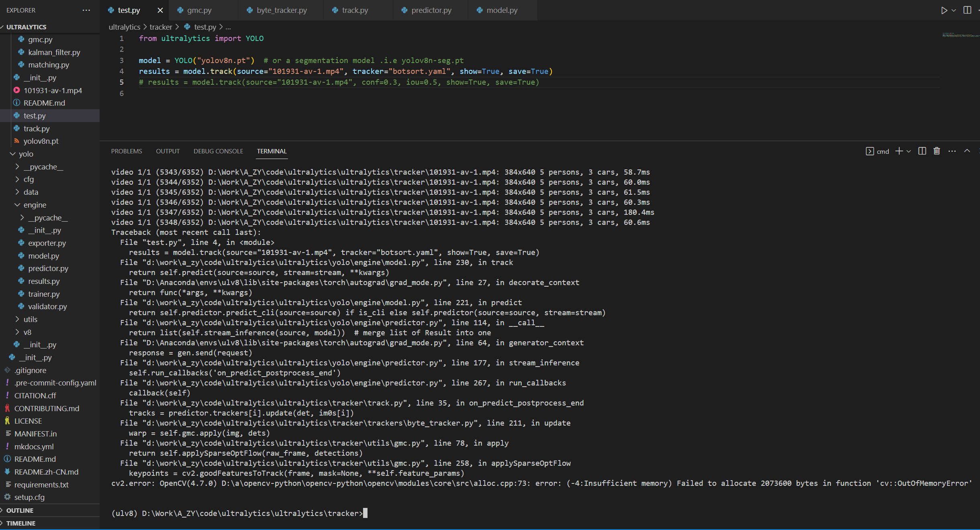Open the 101931-av-1.mp4 video file
The width and height of the screenshot is (980, 530).
[53, 90]
